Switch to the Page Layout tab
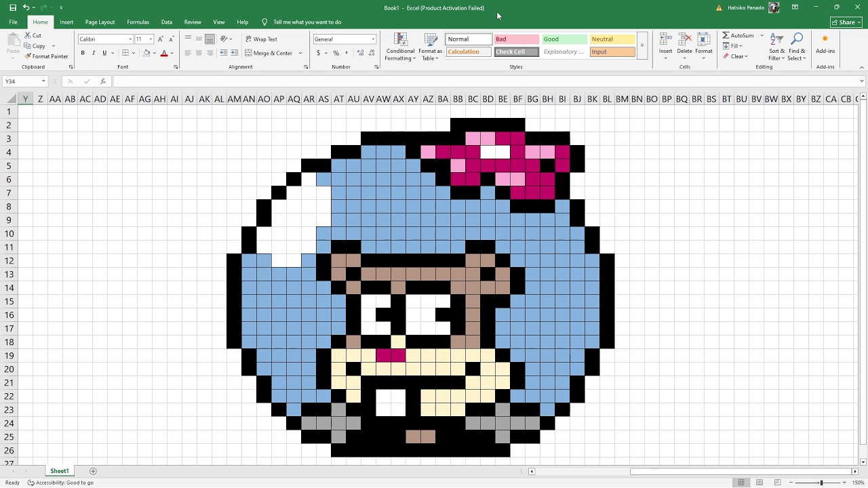The height and width of the screenshot is (488, 868). click(100, 22)
